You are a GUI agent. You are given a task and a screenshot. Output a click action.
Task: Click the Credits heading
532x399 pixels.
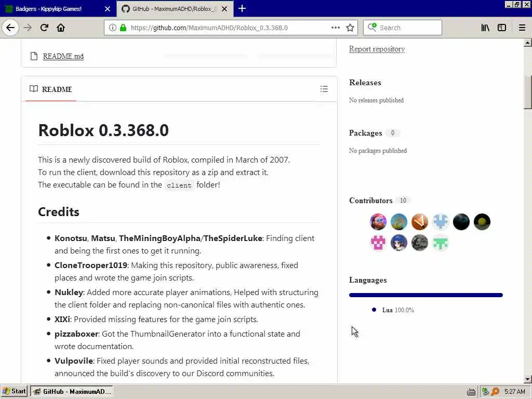click(x=59, y=212)
